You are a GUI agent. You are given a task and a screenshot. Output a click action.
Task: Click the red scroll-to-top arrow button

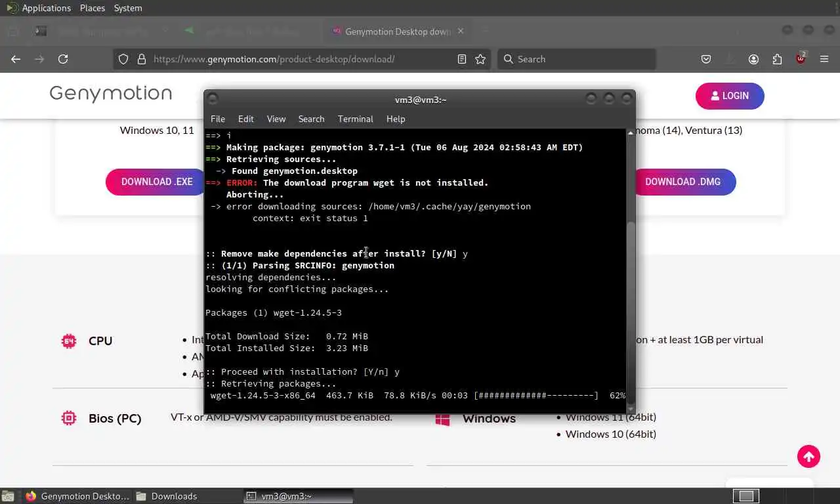click(808, 456)
